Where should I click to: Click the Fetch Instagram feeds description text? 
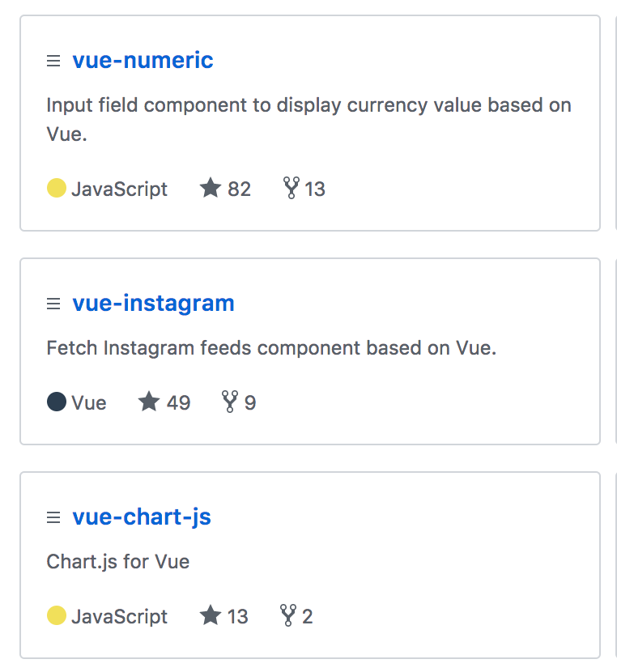(271, 348)
